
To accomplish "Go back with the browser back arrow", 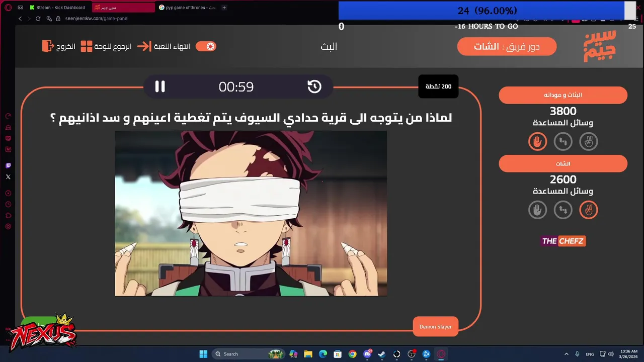I will [20, 19].
